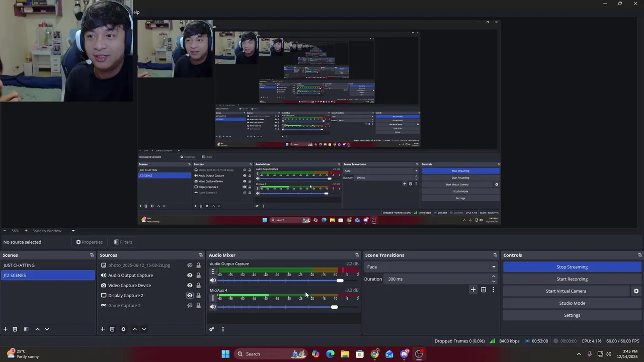Pop out the Controls dock
644x362 pixels.
pos(639,255)
